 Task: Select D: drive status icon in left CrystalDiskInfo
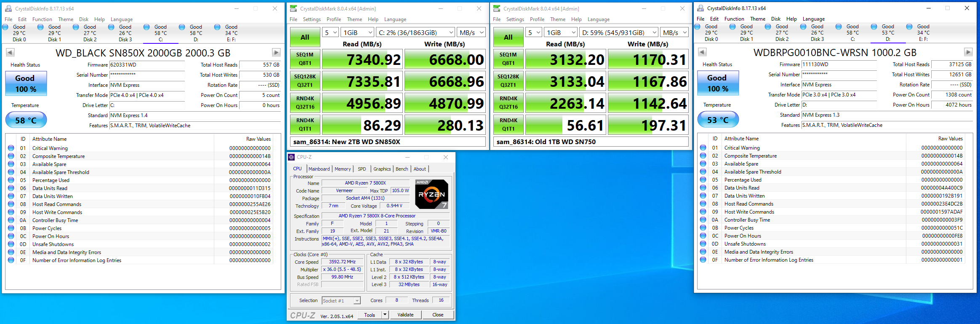(182, 27)
